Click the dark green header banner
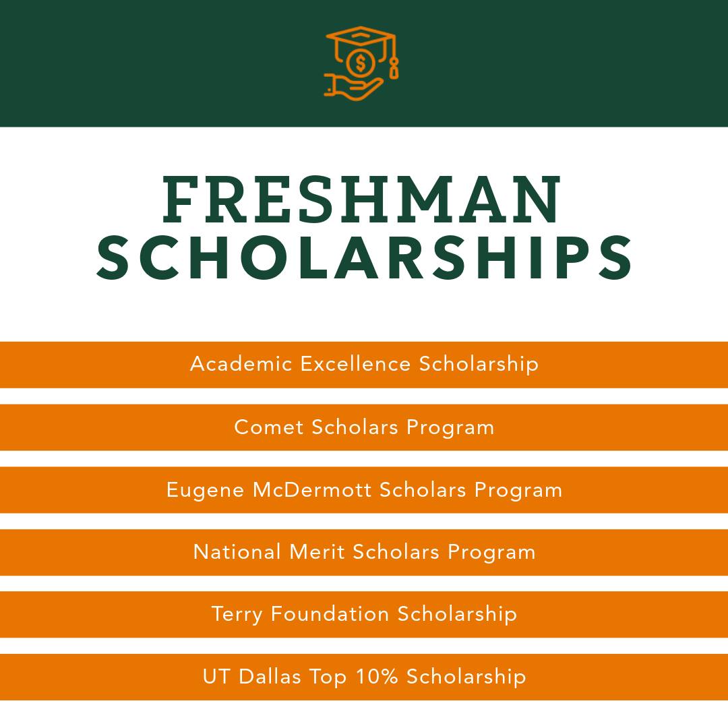The height and width of the screenshot is (728, 728). pyautogui.click(x=364, y=63)
